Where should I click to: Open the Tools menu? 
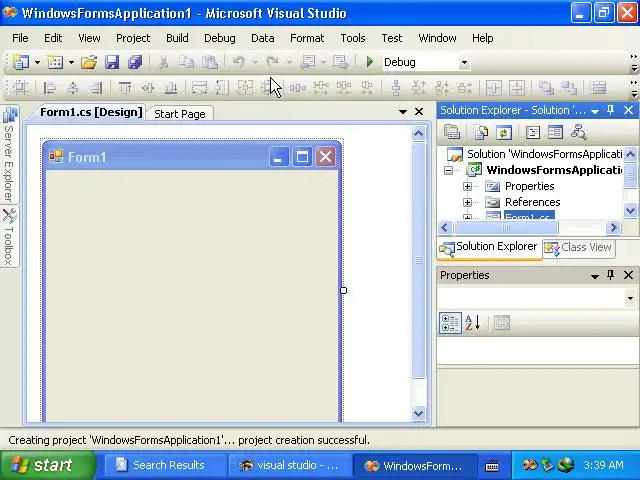(x=353, y=38)
